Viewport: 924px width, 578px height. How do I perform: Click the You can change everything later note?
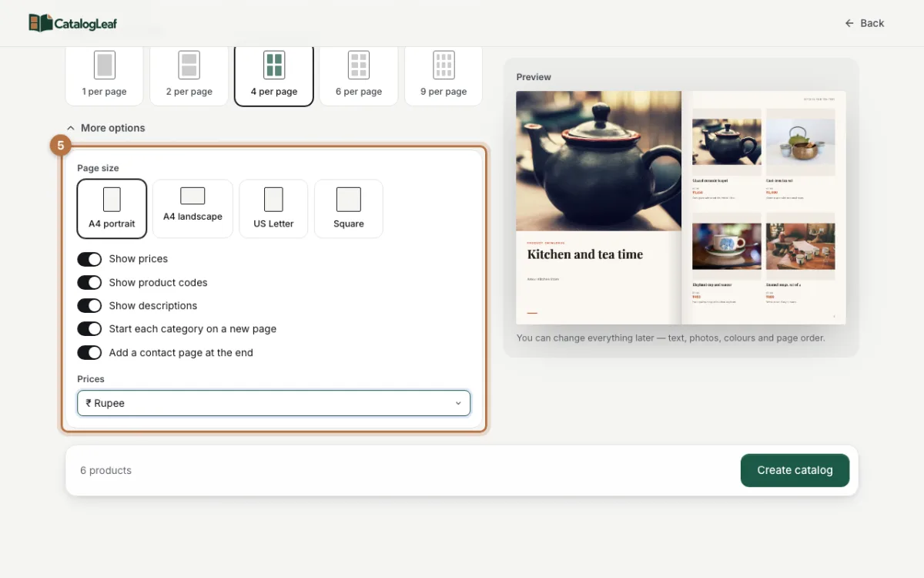(x=671, y=338)
